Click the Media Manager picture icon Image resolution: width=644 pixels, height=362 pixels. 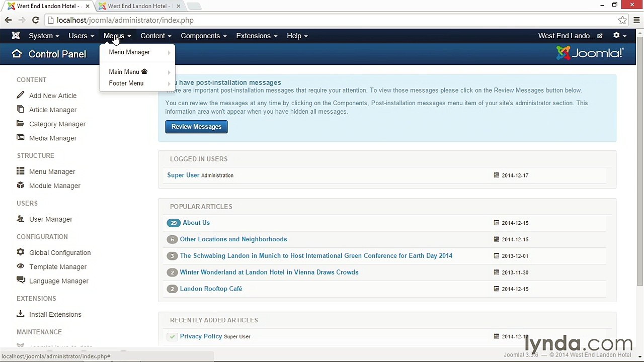point(20,137)
